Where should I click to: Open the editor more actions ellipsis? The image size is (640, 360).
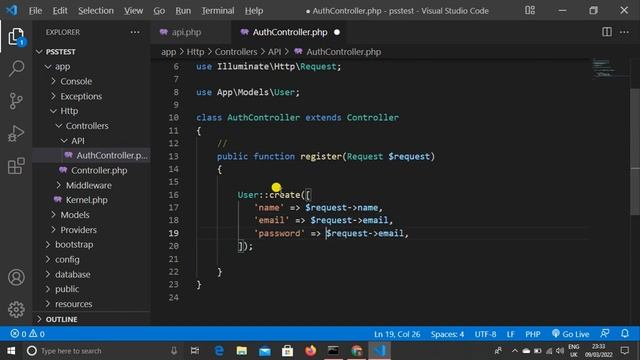click(624, 32)
